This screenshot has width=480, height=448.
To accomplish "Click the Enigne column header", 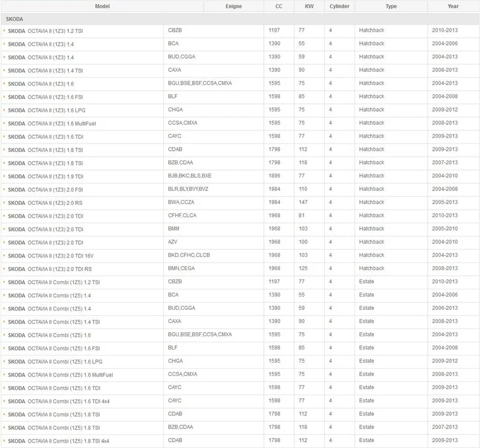I will (x=233, y=6).
